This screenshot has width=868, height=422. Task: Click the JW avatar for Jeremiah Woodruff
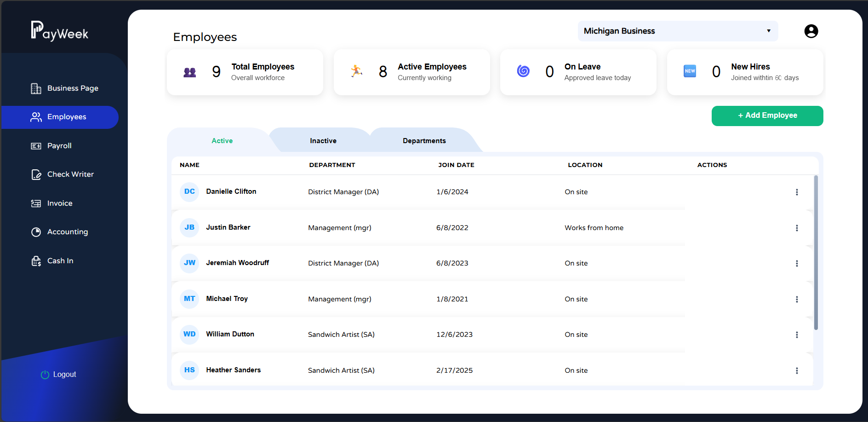189,263
